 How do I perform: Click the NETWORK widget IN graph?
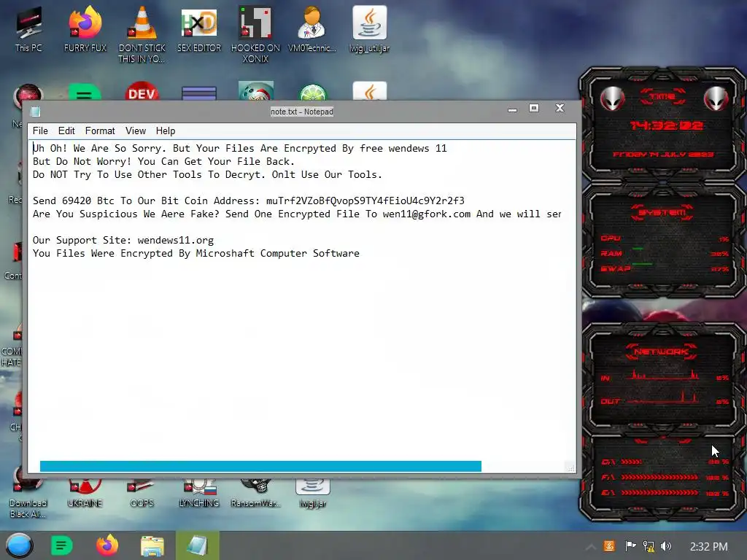(x=663, y=375)
